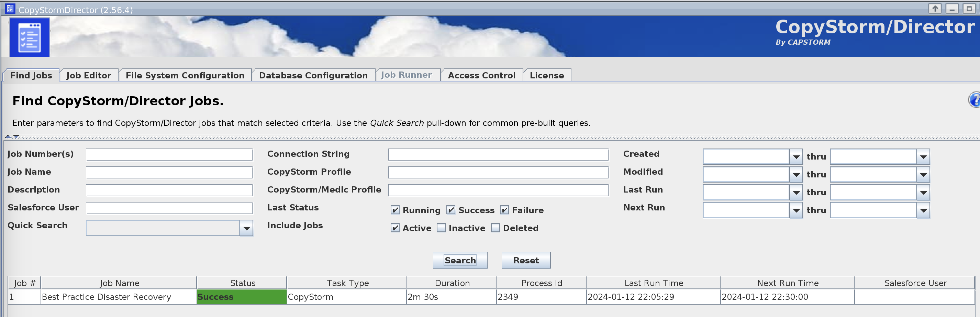
Task: Click the Search button
Action: pos(460,260)
